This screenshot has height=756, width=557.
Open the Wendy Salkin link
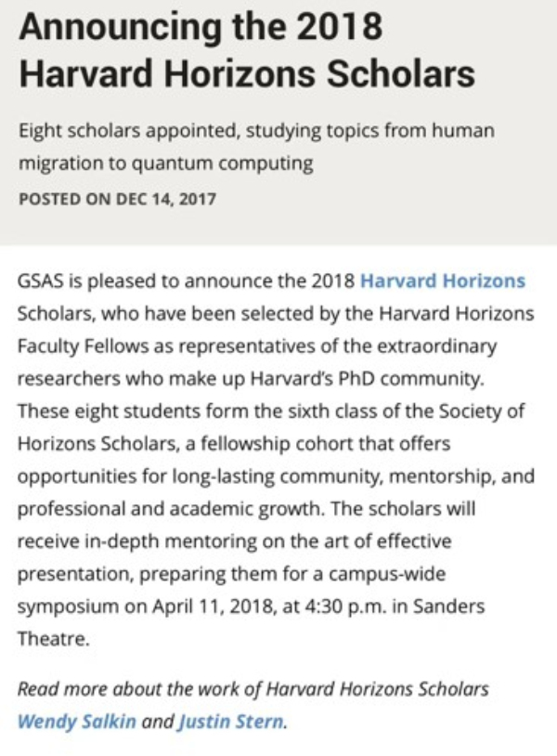77,722
